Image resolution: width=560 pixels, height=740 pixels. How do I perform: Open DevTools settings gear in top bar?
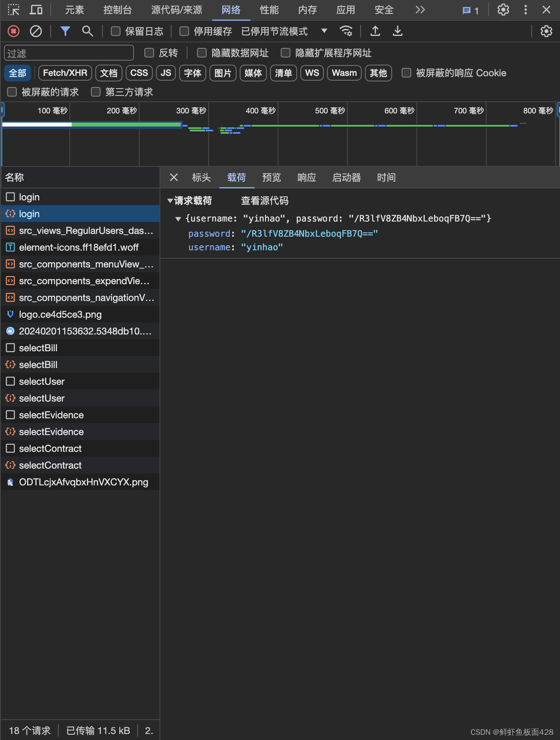tap(503, 10)
